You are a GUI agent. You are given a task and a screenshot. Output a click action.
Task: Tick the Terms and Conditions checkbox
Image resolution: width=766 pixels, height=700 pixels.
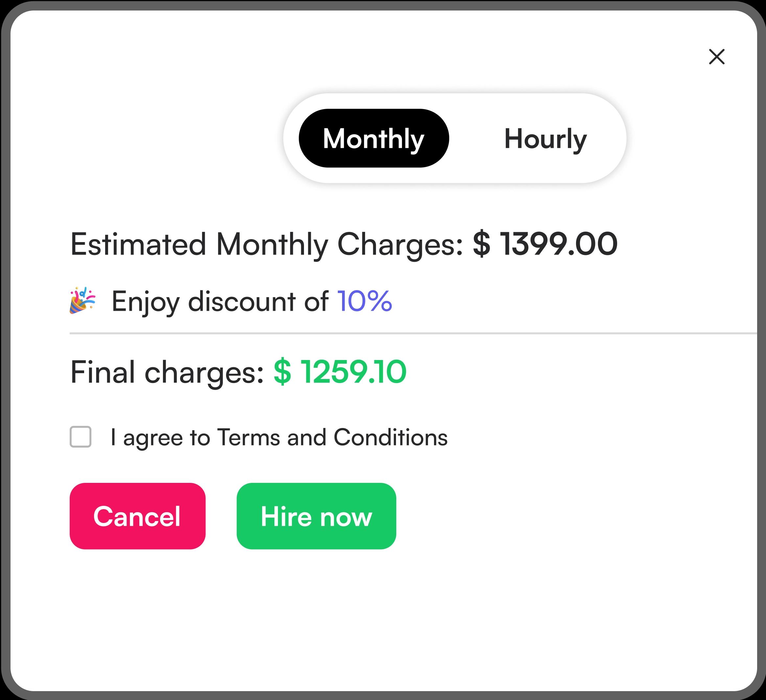pos(81,437)
